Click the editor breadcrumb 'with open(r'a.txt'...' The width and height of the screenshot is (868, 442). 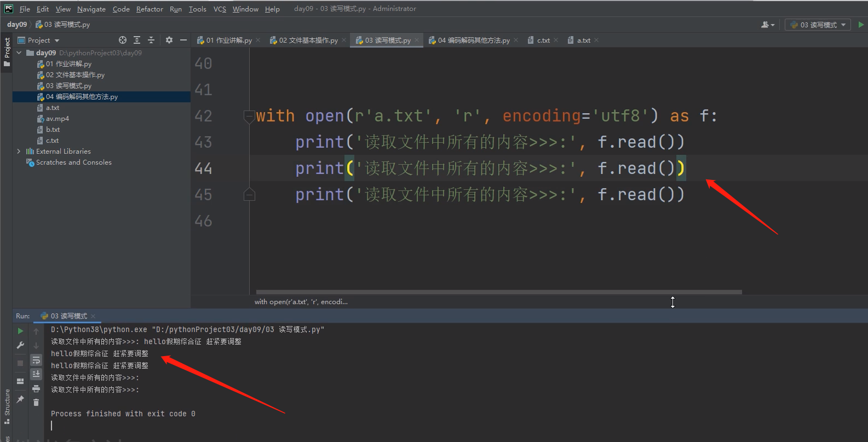pyautogui.click(x=301, y=301)
